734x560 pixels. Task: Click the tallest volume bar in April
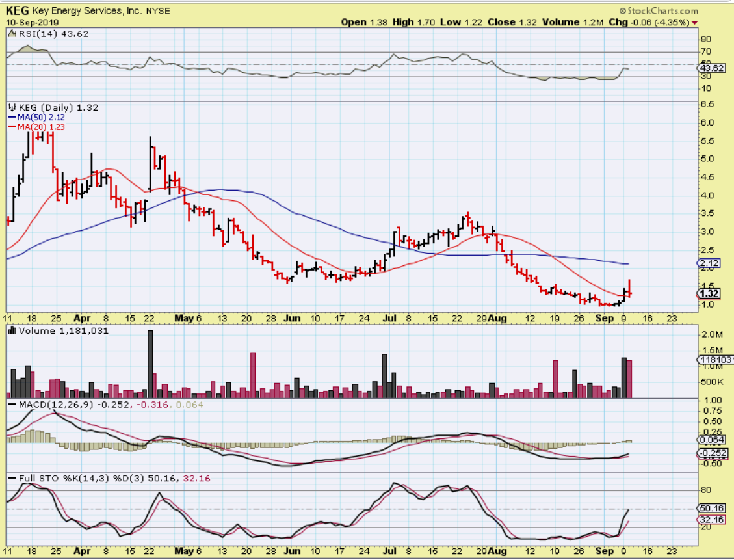(151, 364)
